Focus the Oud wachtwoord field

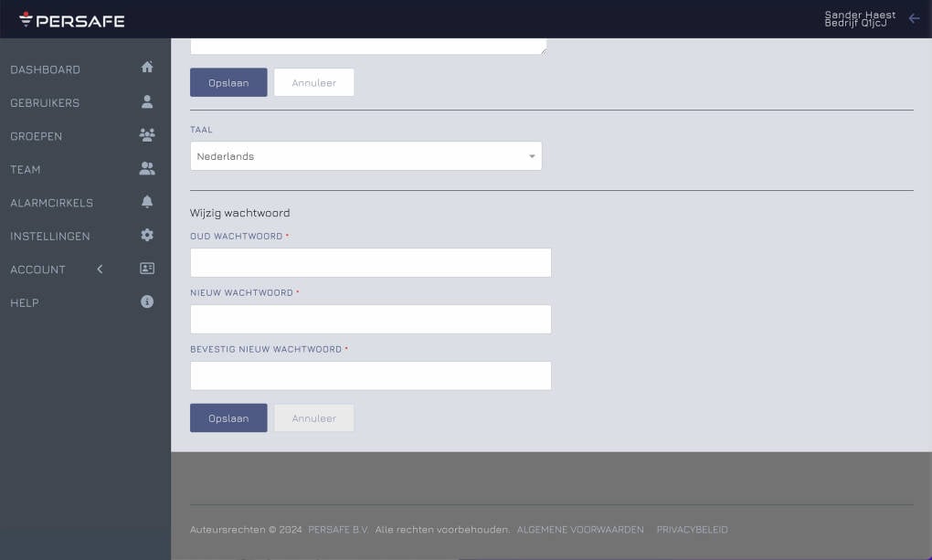(x=370, y=262)
